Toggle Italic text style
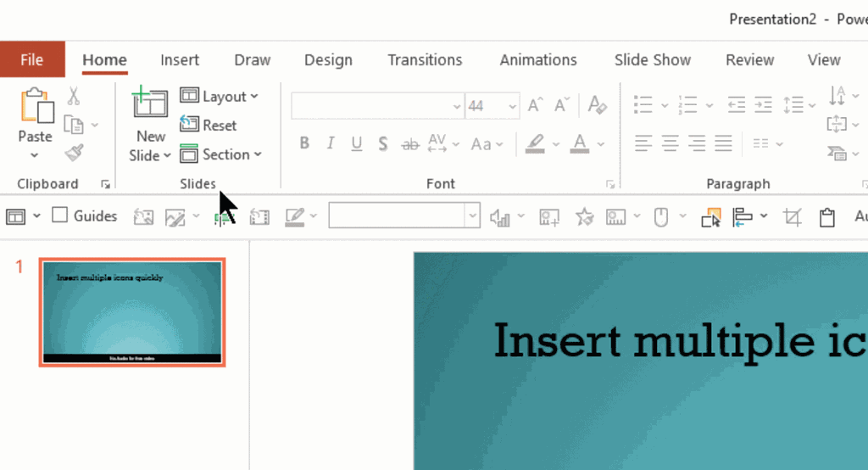 point(331,143)
